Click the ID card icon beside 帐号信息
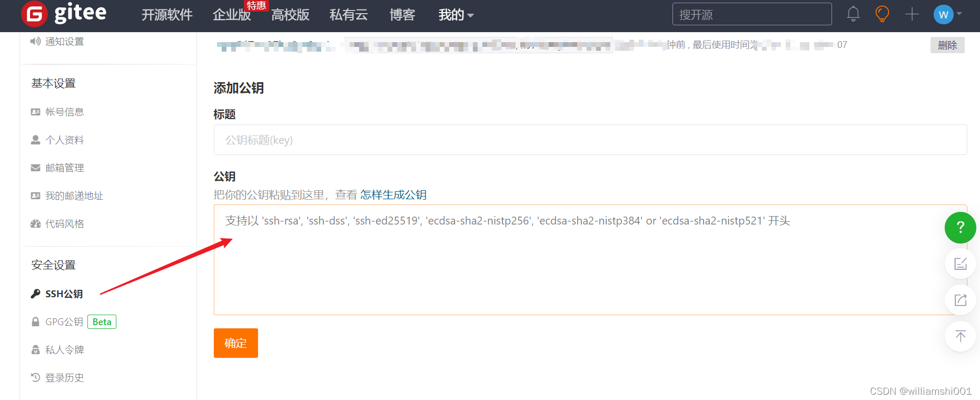The width and height of the screenshot is (980, 400). (x=35, y=112)
